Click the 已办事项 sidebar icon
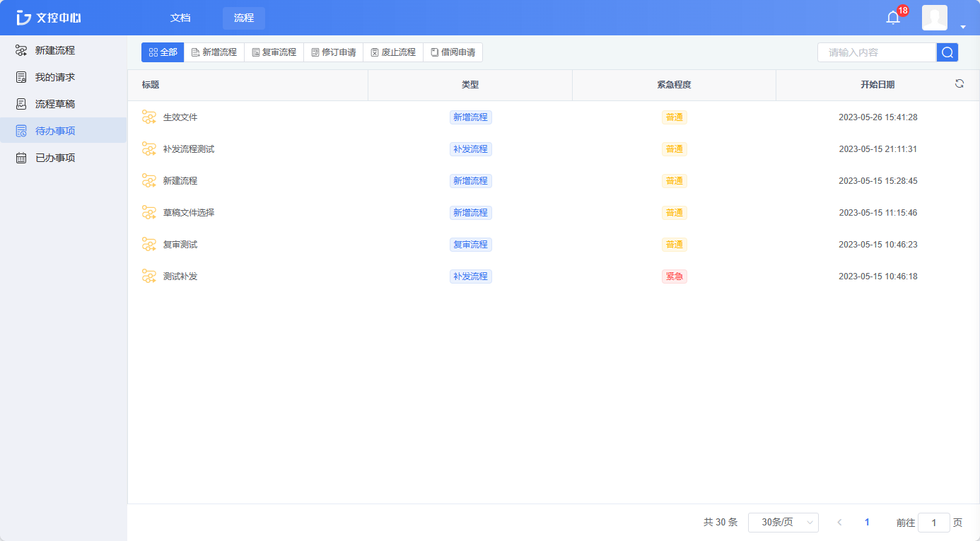The image size is (980, 541). (x=21, y=157)
